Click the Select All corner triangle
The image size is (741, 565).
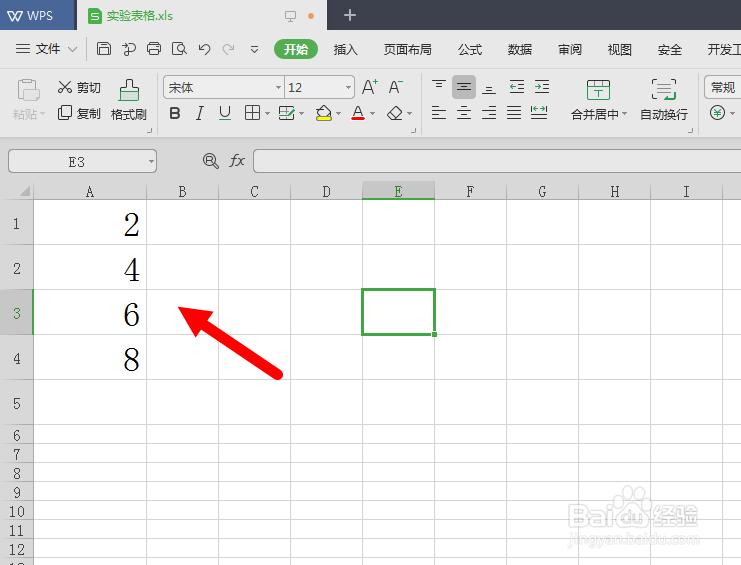point(24,191)
